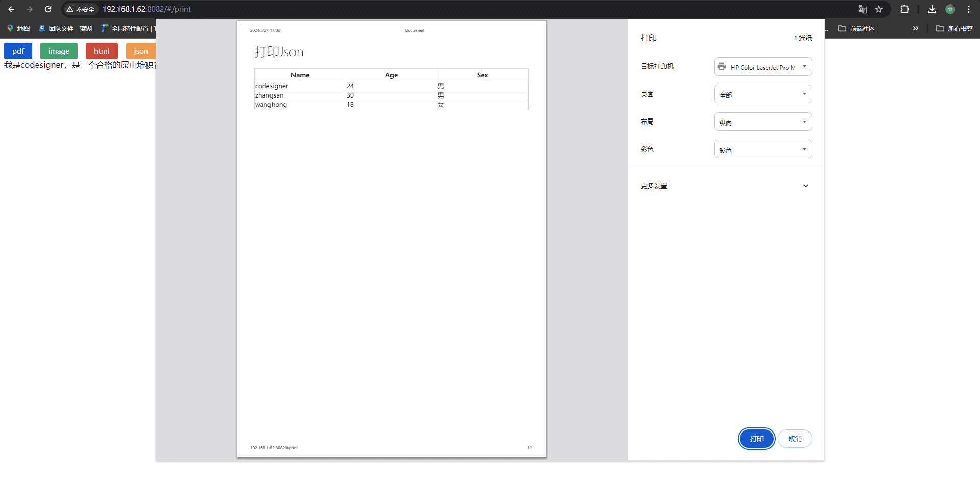Viewport: 980px width, 504px height.
Task: Click the codesigner table cell
Action: point(300,86)
